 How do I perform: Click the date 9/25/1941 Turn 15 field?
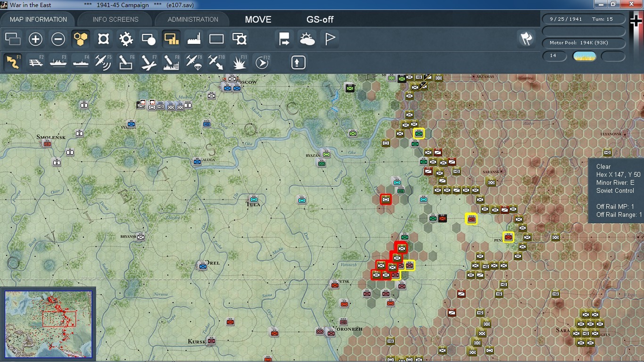point(584,19)
